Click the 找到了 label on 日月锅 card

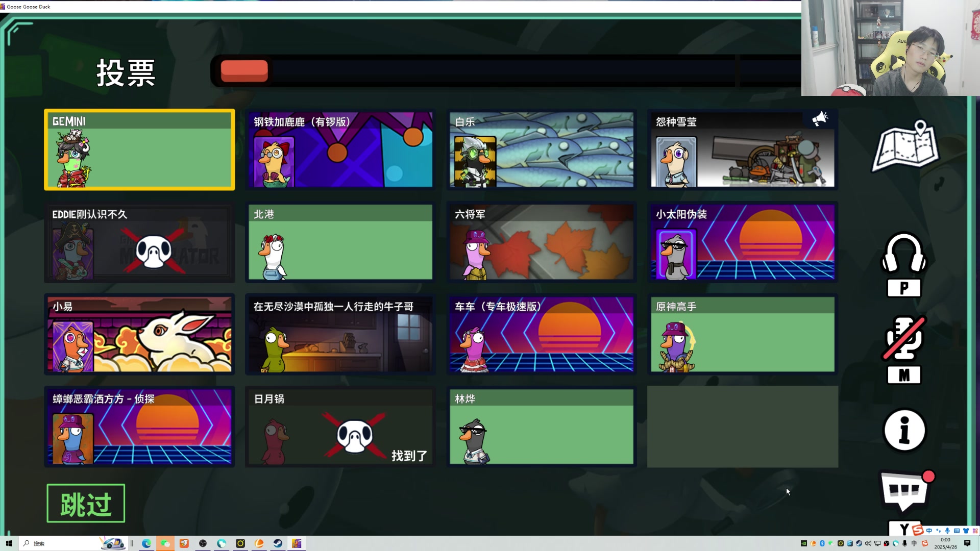tap(409, 456)
